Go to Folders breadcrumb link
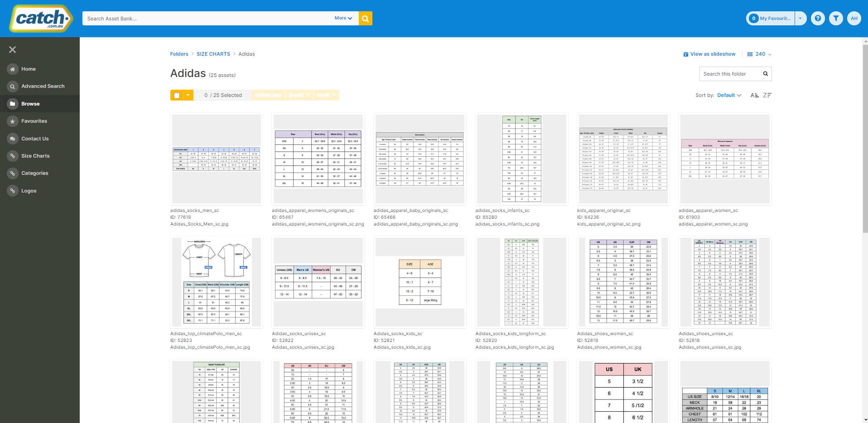868x423 pixels. tap(179, 54)
